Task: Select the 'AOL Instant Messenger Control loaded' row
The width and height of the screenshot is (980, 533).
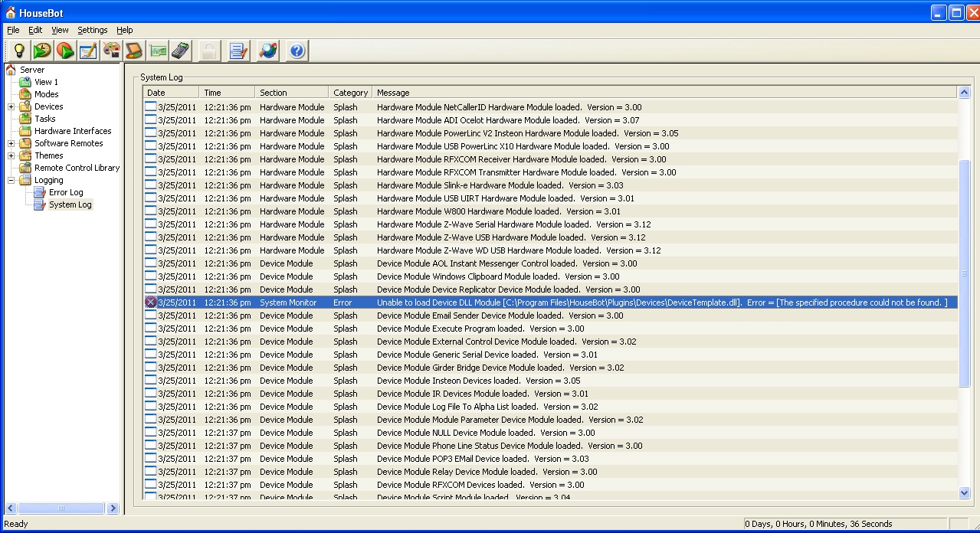Action: coord(550,263)
